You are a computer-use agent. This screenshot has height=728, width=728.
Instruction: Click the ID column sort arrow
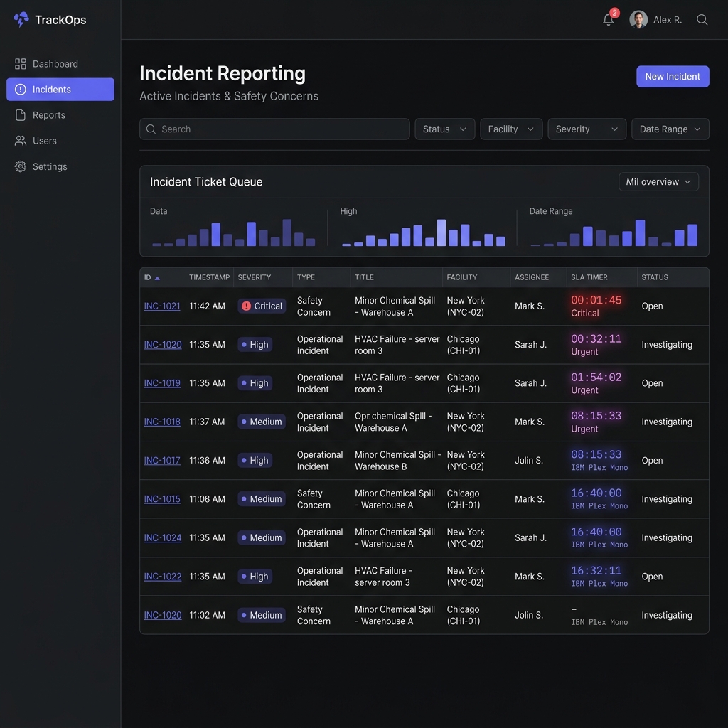point(157,278)
